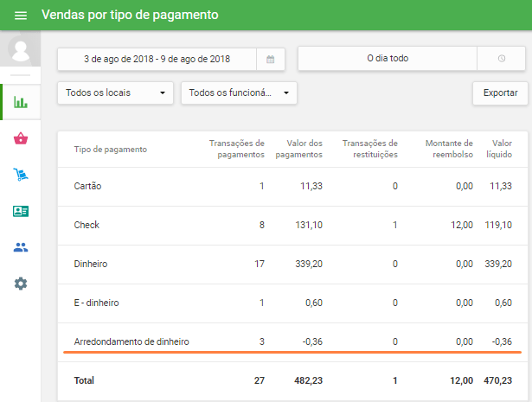Open the Items shopping basket icon
This screenshot has width=532, height=402.
pyautogui.click(x=20, y=138)
